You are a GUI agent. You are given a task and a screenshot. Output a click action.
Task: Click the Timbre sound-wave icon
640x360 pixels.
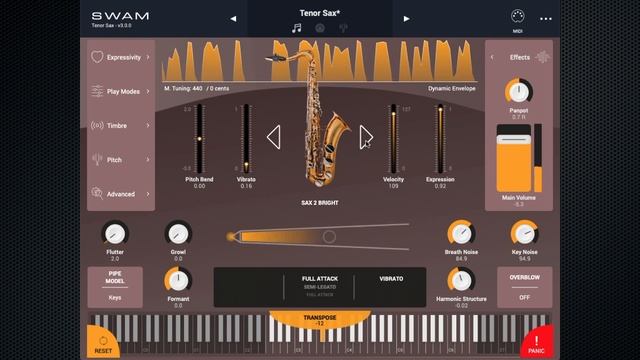97,125
